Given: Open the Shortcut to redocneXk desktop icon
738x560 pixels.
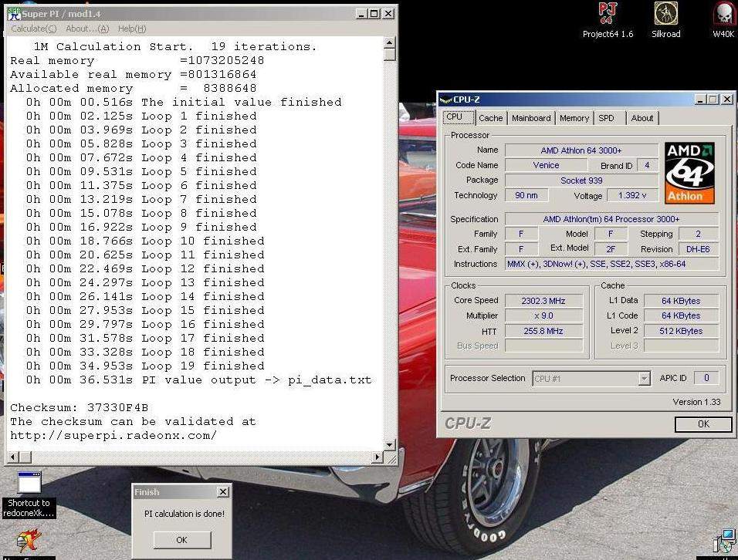Looking at the screenshot, I should (29, 494).
